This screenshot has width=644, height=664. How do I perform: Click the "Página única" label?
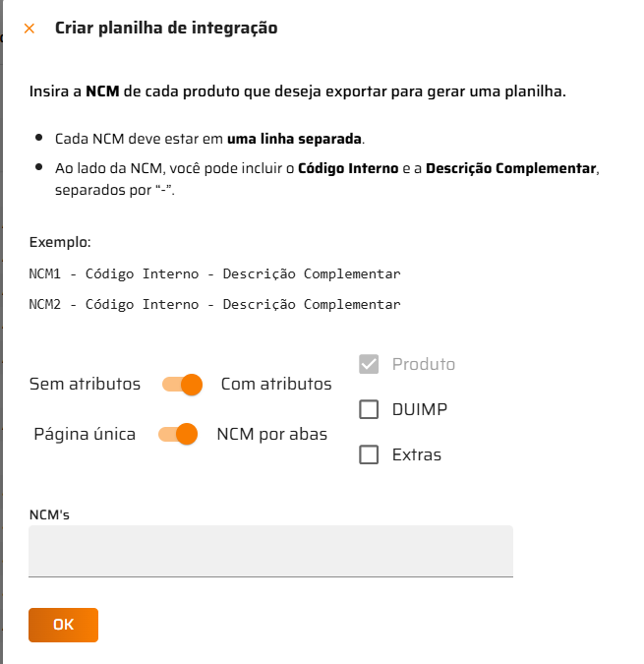[85, 434]
